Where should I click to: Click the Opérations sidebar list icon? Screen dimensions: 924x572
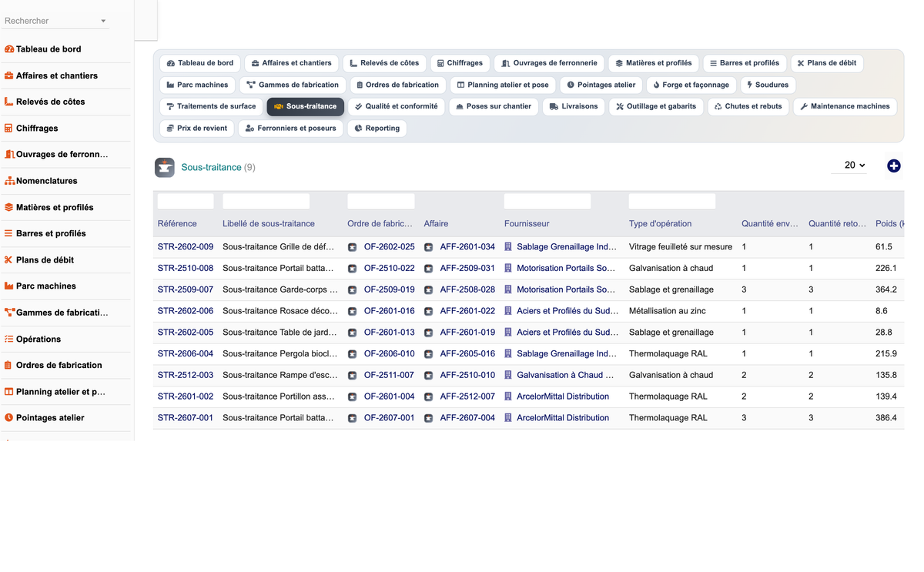tap(9, 339)
